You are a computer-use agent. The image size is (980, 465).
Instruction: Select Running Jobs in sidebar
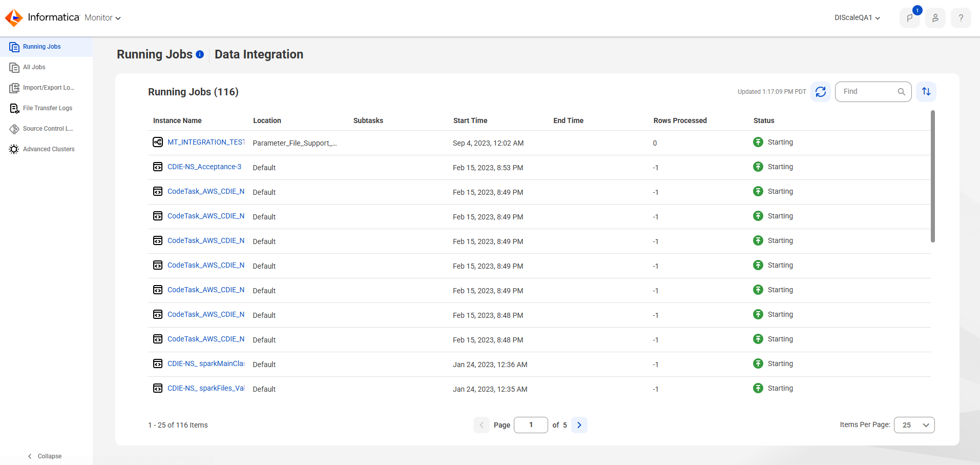coord(46,47)
